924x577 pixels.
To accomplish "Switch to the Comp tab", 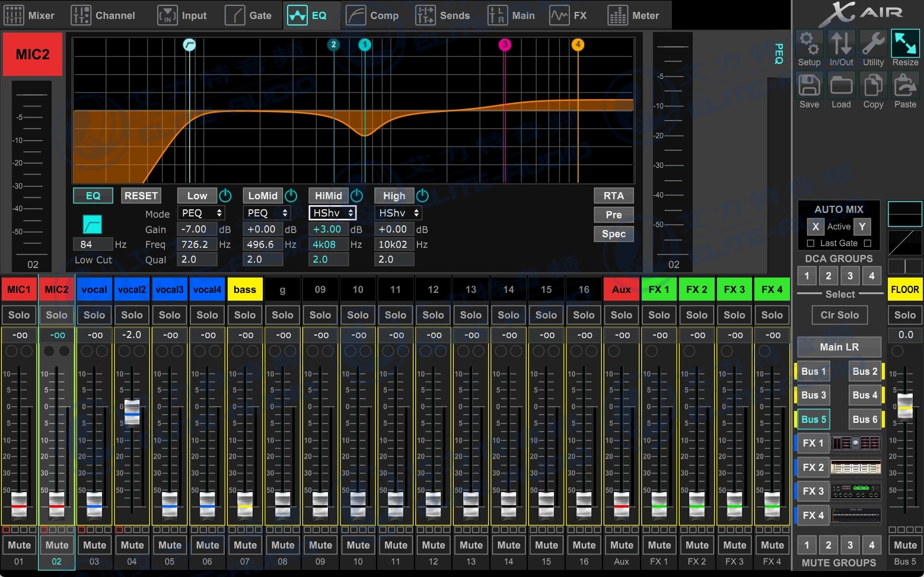I will pos(372,15).
